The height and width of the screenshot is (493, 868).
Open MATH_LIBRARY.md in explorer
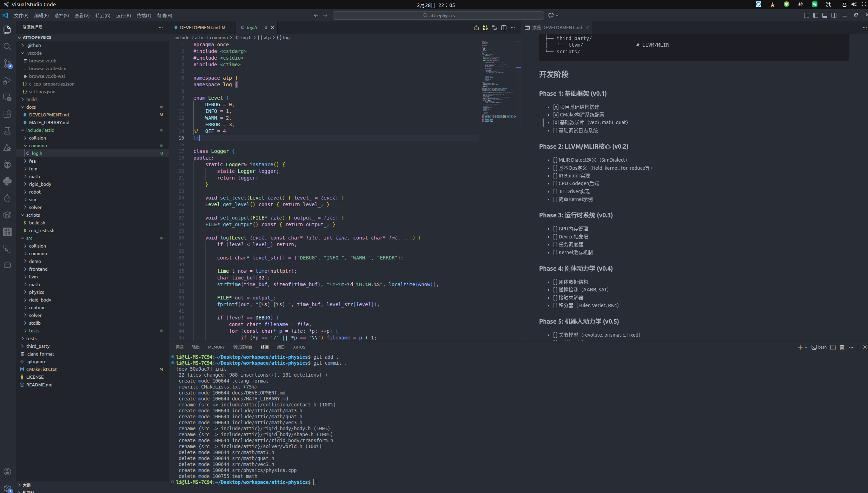click(x=49, y=122)
